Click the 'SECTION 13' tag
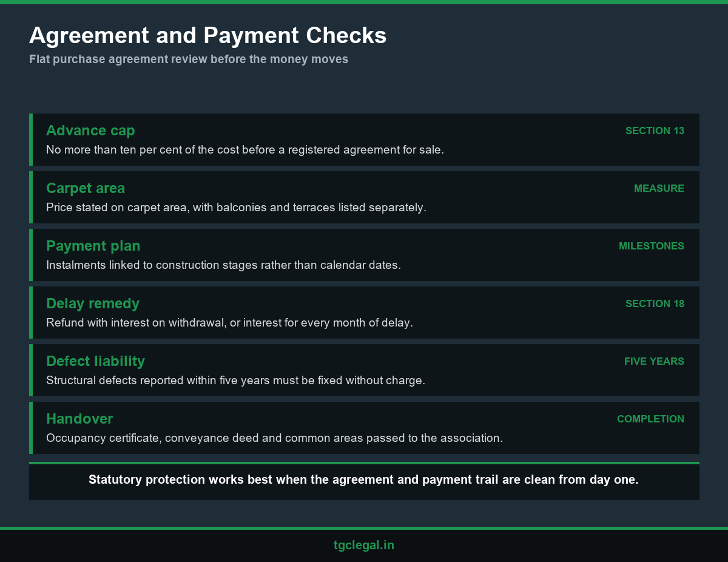This screenshot has height=562, width=728. (x=655, y=130)
